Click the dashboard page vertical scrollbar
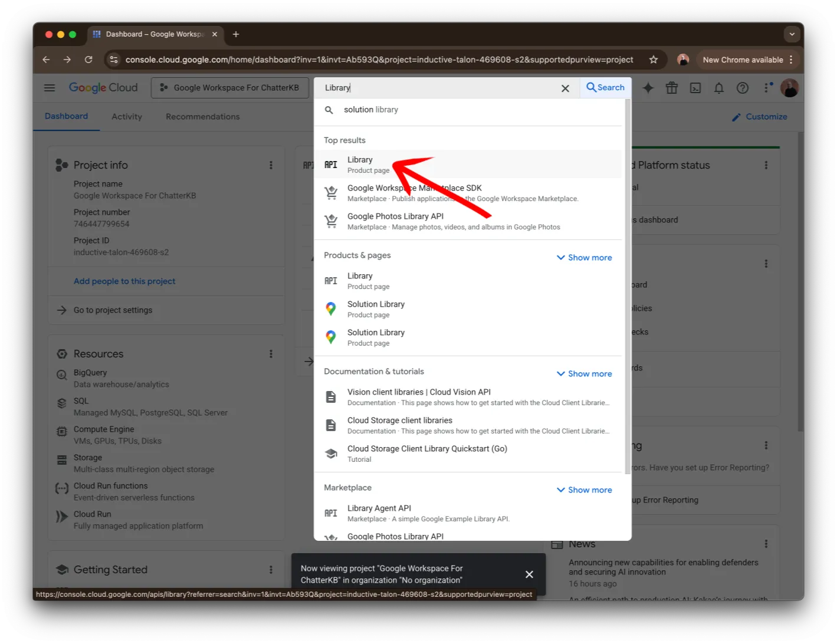Image resolution: width=837 pixels, height=644 pixels. pos(800,282)
